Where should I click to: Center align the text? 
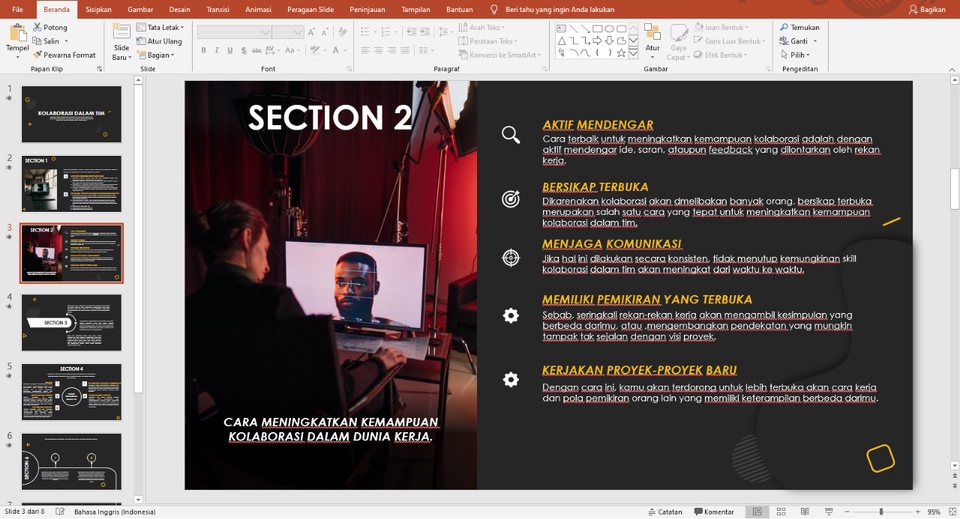[x=378, y=50]
